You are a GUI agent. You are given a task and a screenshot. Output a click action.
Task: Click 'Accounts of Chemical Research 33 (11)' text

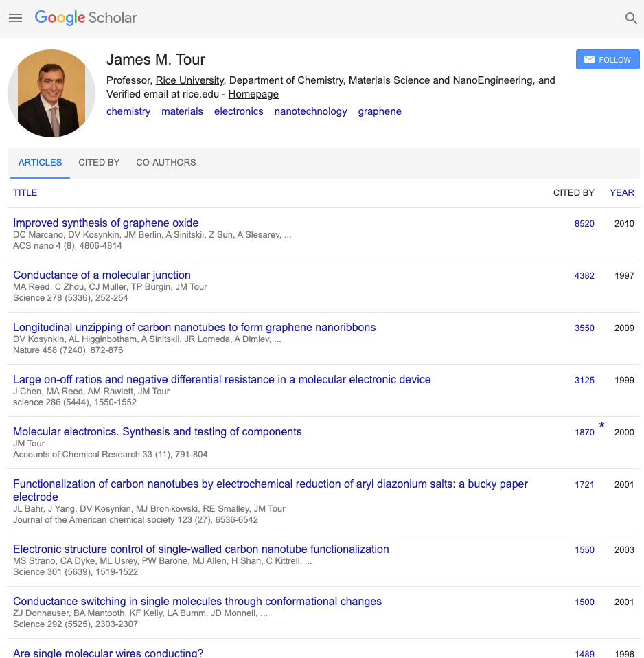click(x=111, y=455)
